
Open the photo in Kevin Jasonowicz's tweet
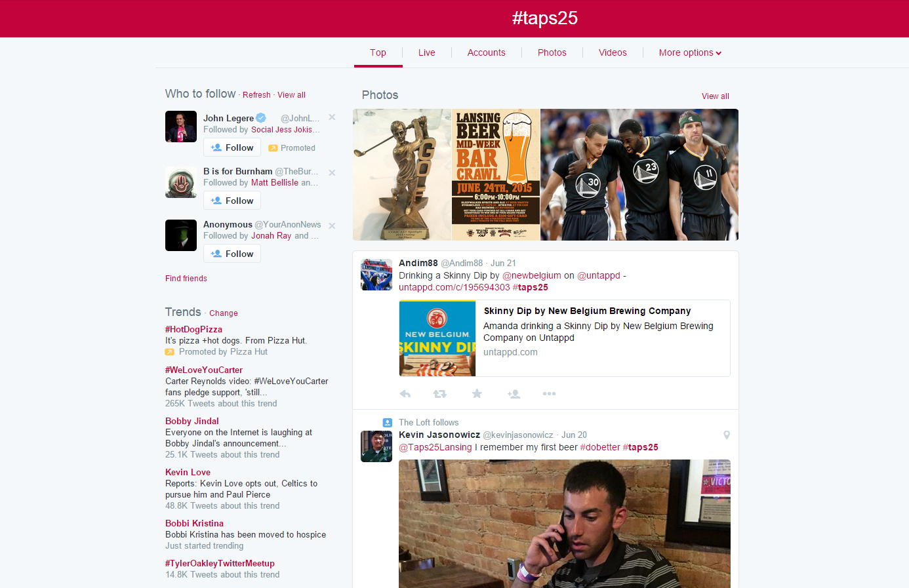click(x=565, y=524)
